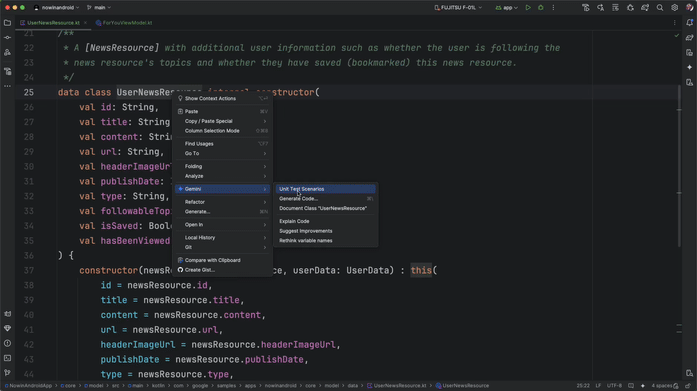The height and width of the screenshot is (391, 697).
Task: Run the app with the green play icon
Action: coord(528,8)
